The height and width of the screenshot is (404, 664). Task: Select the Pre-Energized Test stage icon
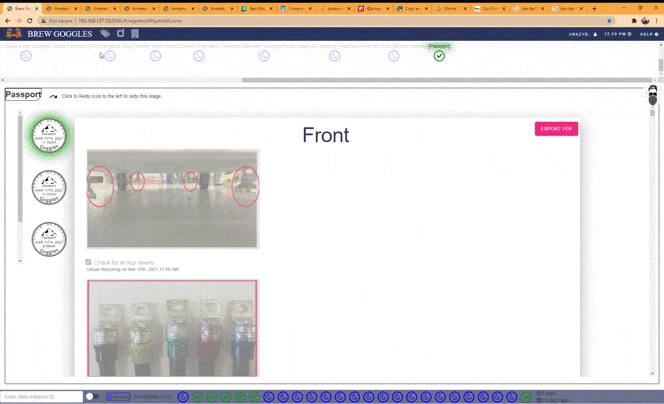click(x=110, y=56)
